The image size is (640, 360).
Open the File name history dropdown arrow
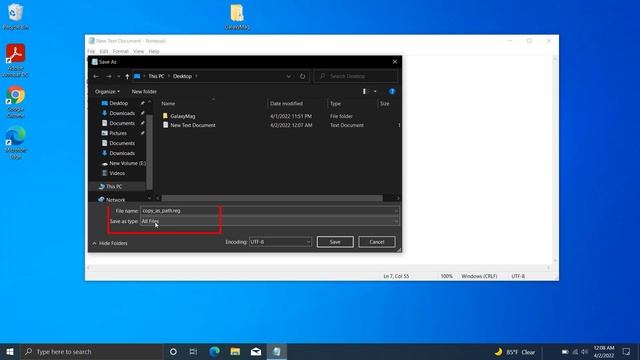coord(396,211)
